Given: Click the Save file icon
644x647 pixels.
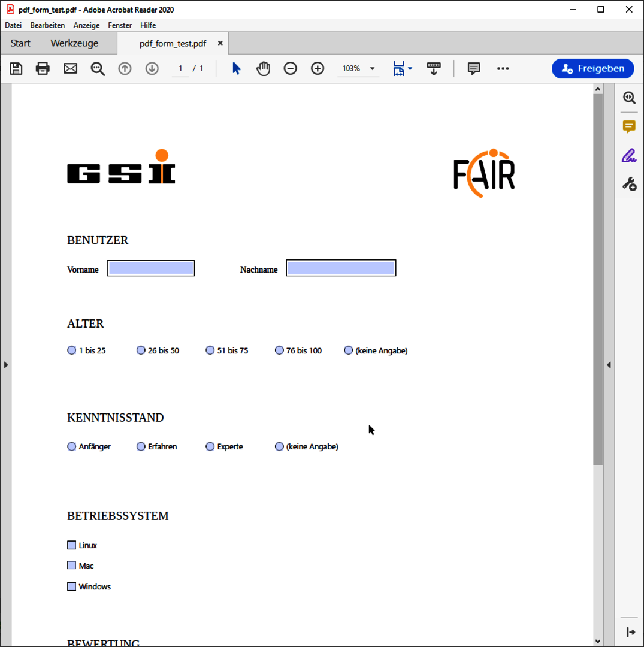Looking at the screenshot, I should (x=16, y=68).
